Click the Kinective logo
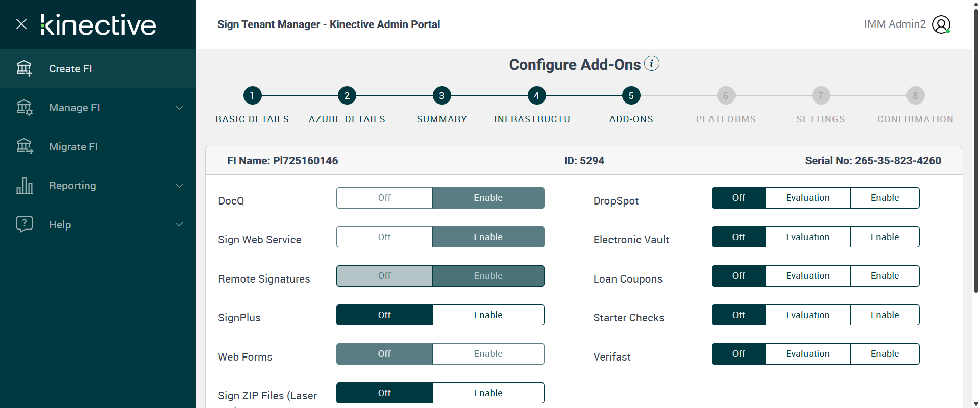The height and width of the screenshot is (408, 980). click(98, 25)
